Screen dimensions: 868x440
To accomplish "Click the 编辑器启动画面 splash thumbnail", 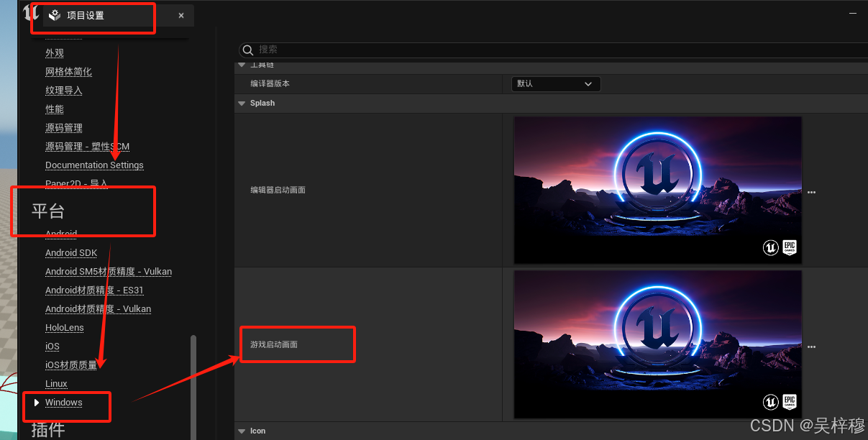I will pyautogui.click(x=658, y=191).
